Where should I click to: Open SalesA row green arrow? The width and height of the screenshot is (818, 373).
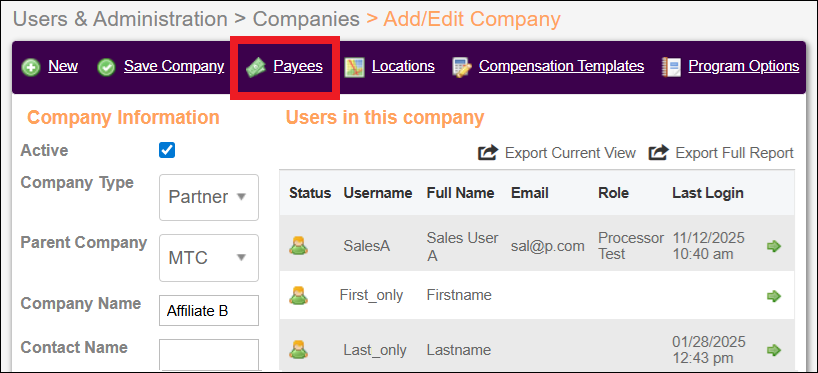click(x=774, y=246)
